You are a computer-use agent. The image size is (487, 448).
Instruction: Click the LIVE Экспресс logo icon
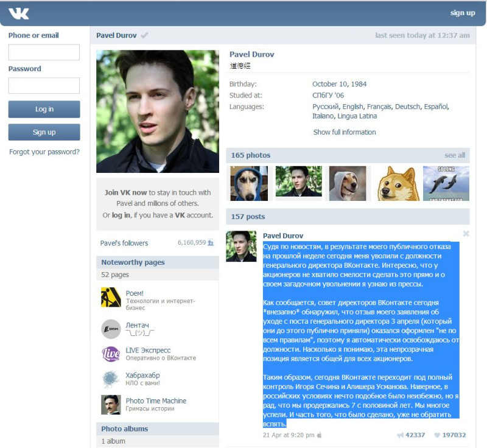click(x=111, y=354)
